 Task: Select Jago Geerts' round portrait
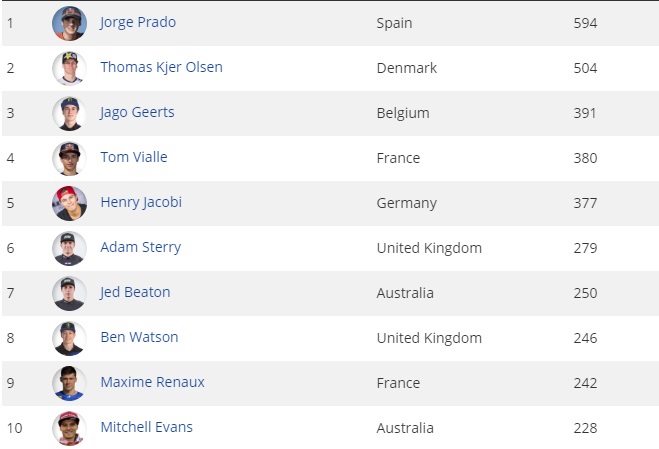pyautogui.click(x=69, y=113)
